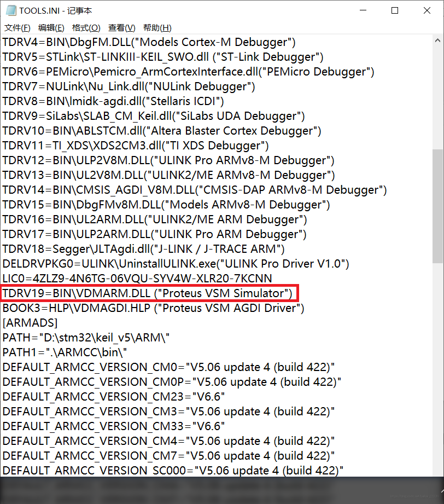The image size is (444, 504).
Task: Click the DEFAULT_ARMCC_VERSION_CM3= line
Action: pos(168,412)
